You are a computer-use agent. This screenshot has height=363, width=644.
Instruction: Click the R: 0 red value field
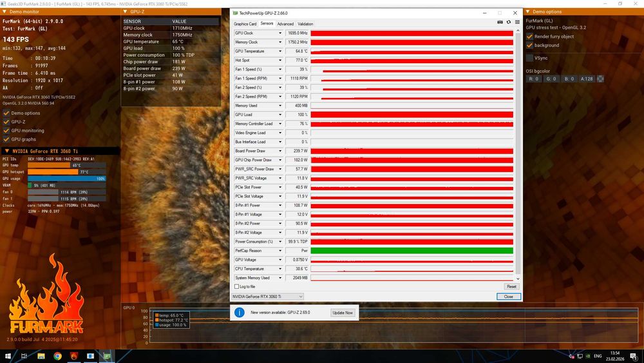[x=533, y=79]
